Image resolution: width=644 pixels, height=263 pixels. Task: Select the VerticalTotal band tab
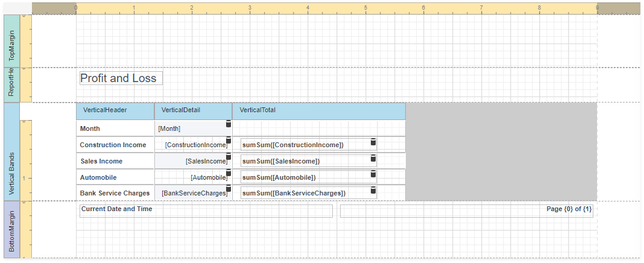click(318, 110)
